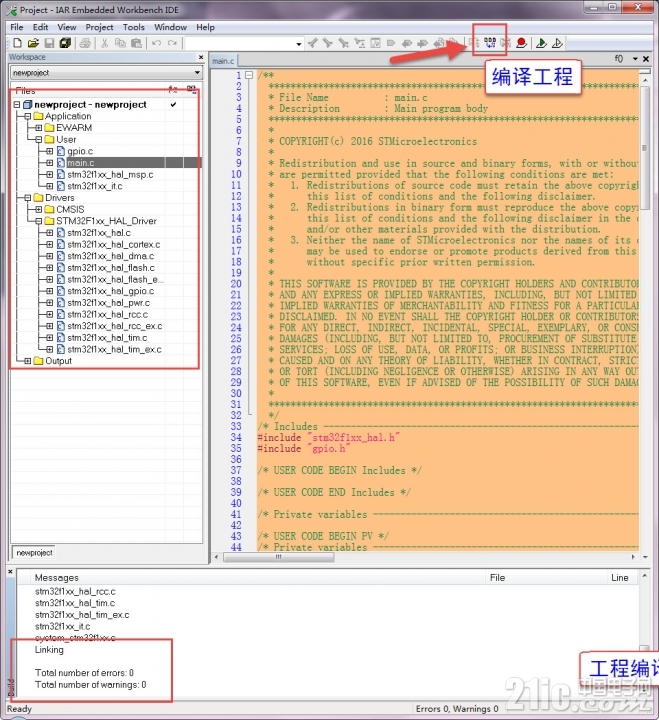659x720 pixels.
Task: Select stm32f1xx_hal_rcc_ex.c in the tree
Action: pos(114,326)
